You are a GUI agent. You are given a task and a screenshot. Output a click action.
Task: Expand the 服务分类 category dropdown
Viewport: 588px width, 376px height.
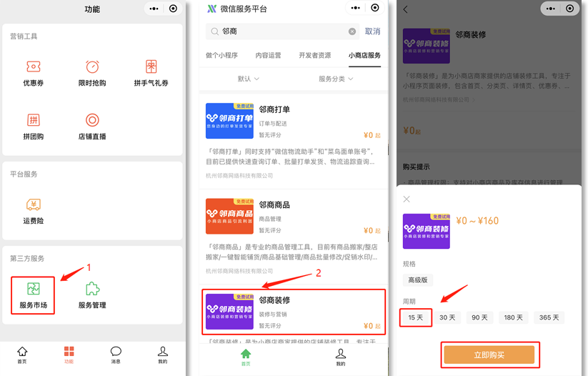click(x=336, y=79)
